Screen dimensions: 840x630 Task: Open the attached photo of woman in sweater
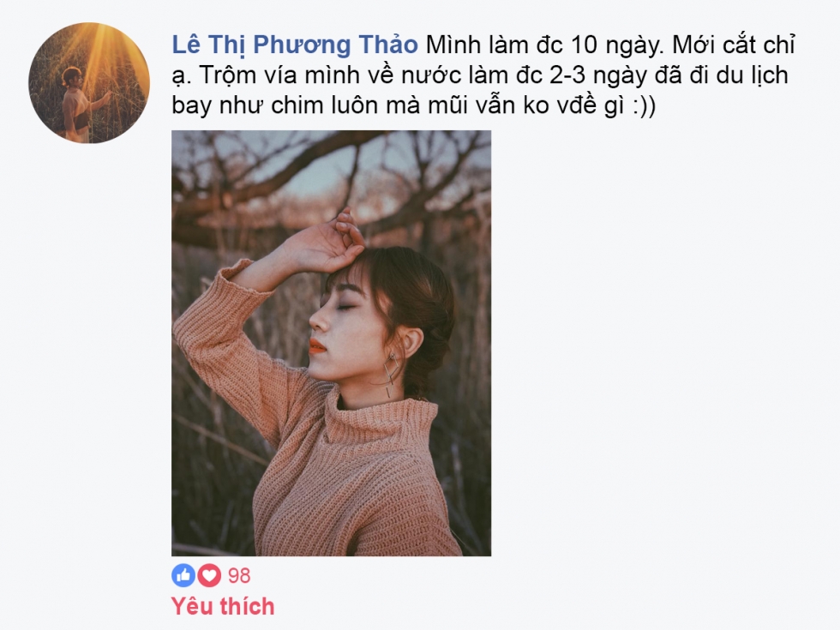coord(331,343)
